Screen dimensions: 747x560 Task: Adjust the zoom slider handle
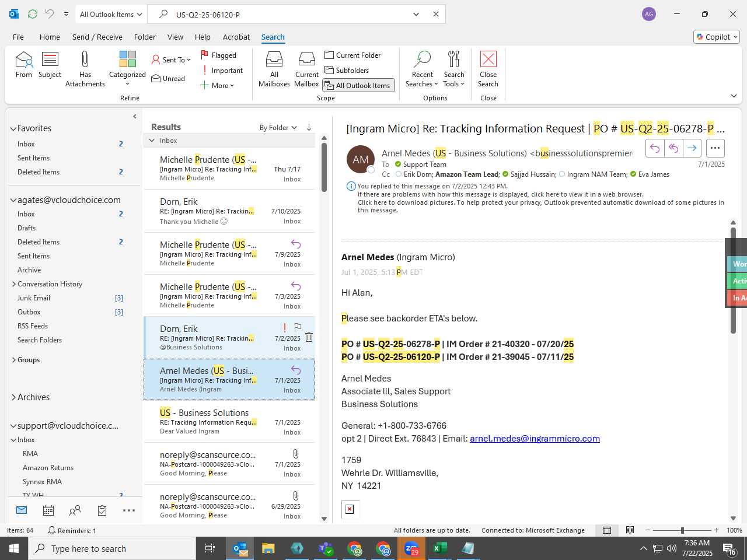pyautogui.click(x=682, y=530)
